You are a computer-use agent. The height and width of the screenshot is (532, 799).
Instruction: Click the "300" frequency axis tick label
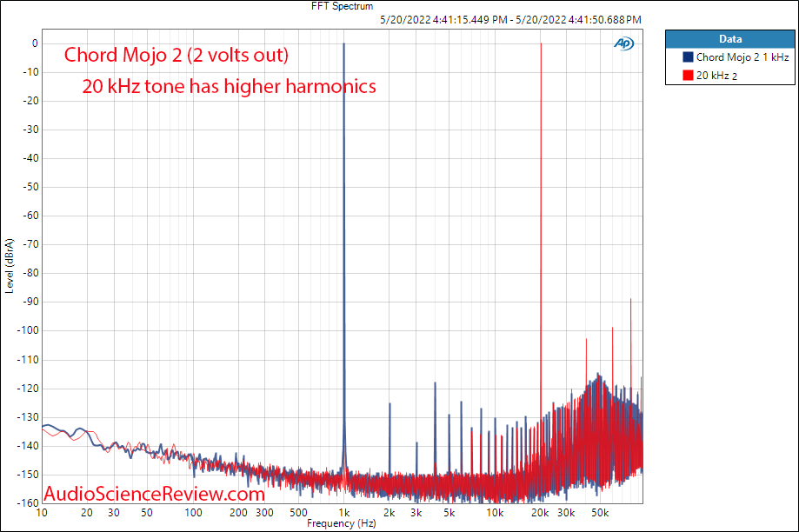(264, 513)
